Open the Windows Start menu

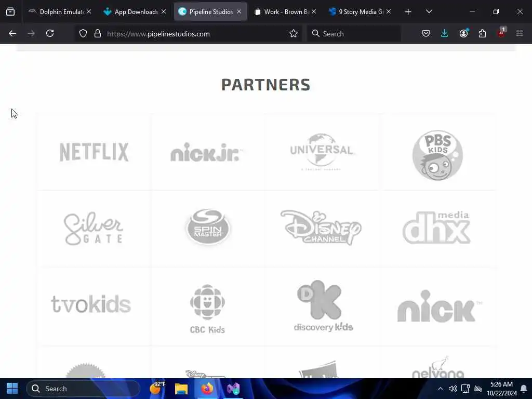[x=12, y=389]
